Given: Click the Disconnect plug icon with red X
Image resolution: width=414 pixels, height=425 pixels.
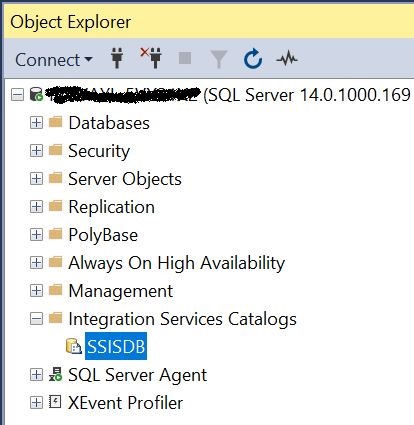Looking at the screenshot, I should 151,58.
